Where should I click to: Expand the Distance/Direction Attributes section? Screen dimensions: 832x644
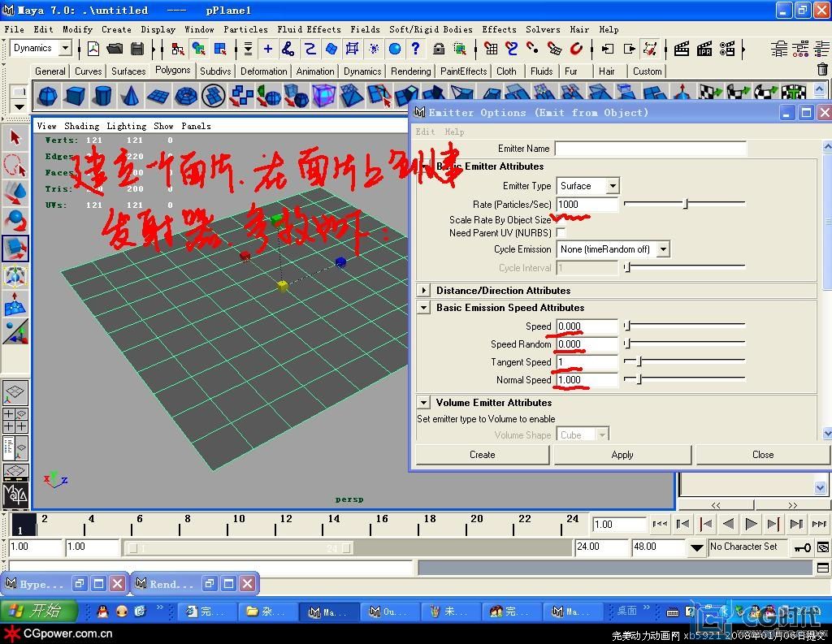point(423,290)
